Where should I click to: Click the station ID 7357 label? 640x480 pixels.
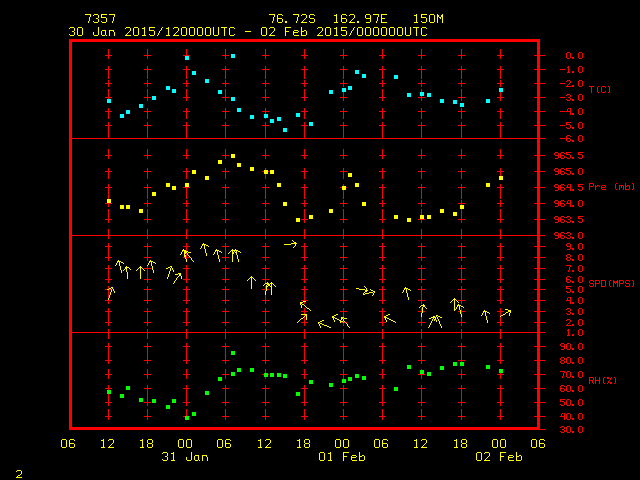click(x=100, y=19)
